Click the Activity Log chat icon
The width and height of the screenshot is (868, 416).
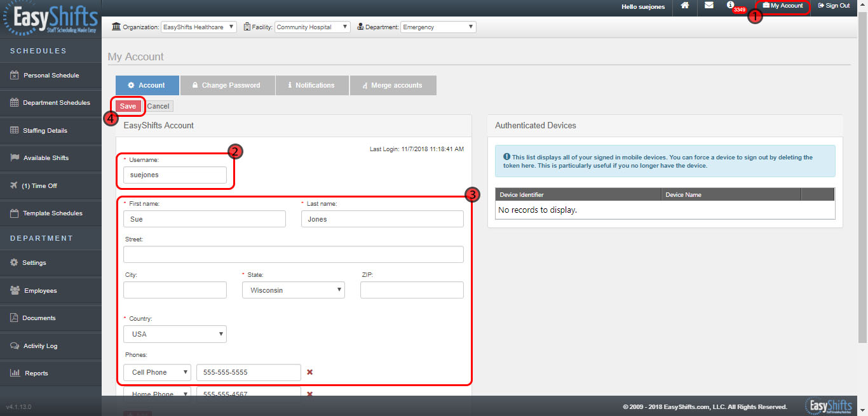(x=15, y=346)
